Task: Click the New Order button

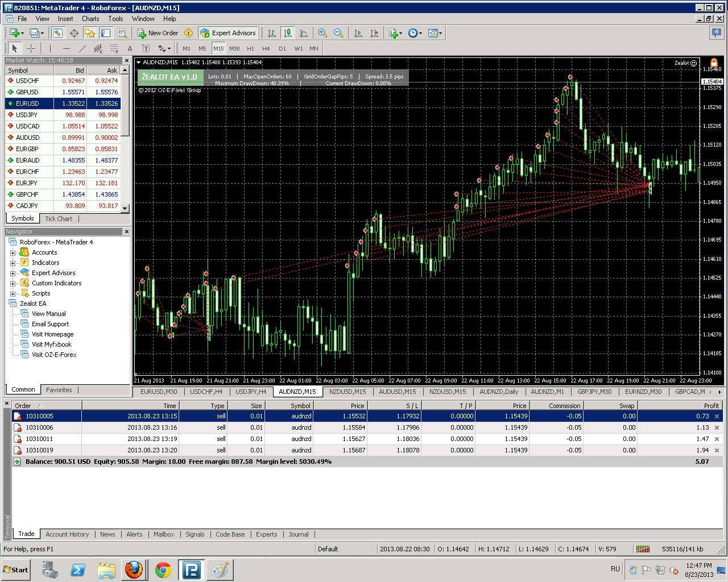Action: 158,33
